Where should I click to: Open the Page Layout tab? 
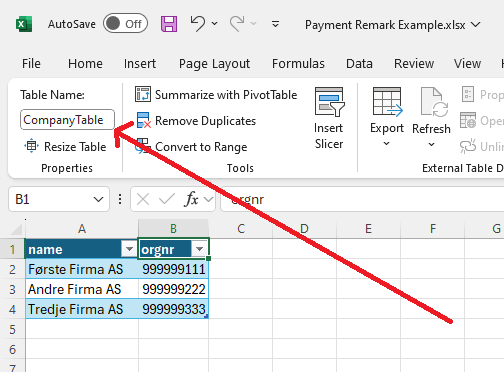pyautogui.click(x=214, y=64)
